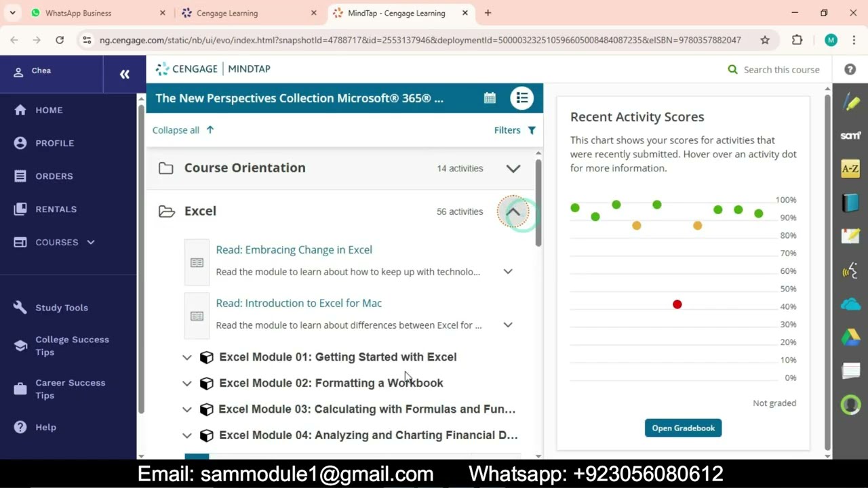The height and width of the screenshot is (488, 868).
Task: Click the Search this course field
Action: tap(781, 69)
